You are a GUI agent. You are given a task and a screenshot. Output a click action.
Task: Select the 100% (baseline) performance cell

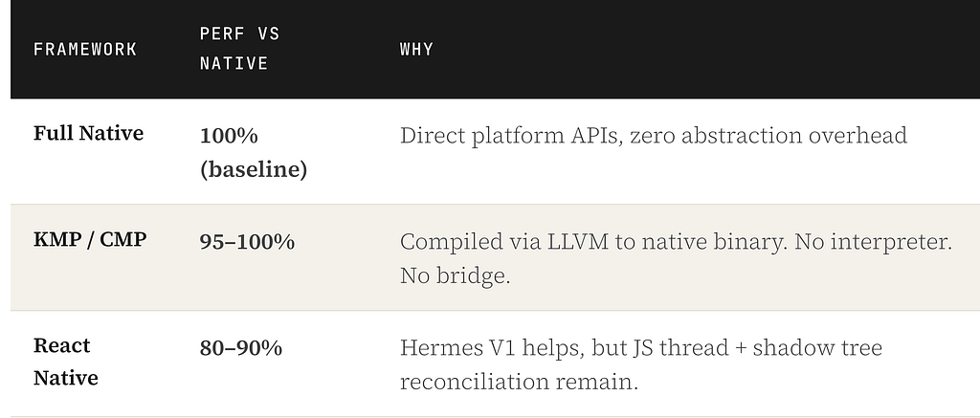[x=253, y=152]
